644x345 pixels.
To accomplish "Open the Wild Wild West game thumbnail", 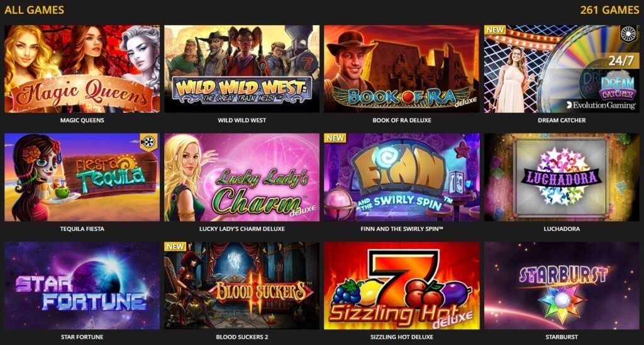I will (x=242, y=69).
